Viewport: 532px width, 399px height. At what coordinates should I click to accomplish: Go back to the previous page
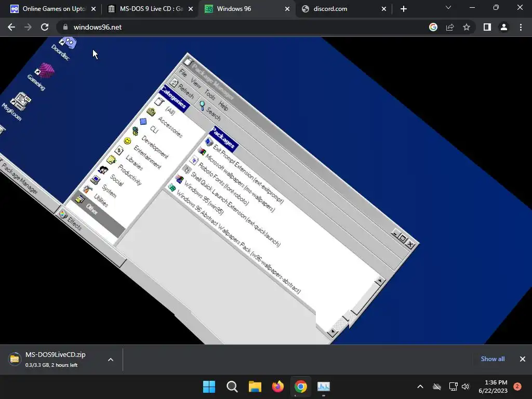click(x=11, y=27)
